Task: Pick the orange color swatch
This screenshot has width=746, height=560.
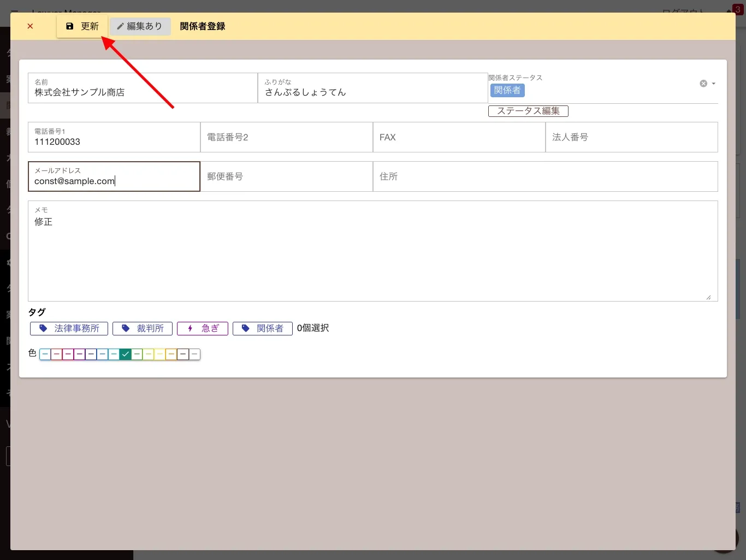Action: coord(171,355)
